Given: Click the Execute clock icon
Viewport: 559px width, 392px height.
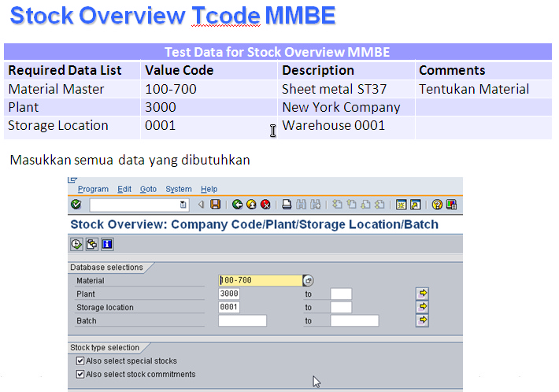Looking at the screenshot, I should (76, 244).
